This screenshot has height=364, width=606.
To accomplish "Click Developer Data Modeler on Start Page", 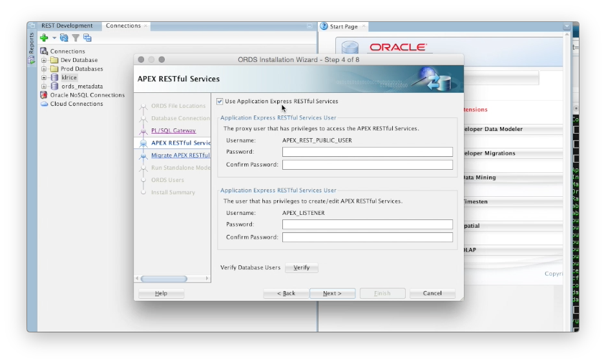I will pos(493,129).
